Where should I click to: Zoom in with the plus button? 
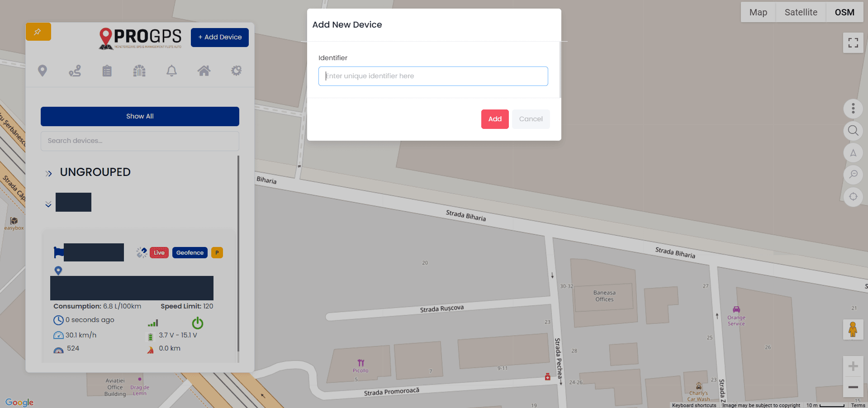coord(853,366)
